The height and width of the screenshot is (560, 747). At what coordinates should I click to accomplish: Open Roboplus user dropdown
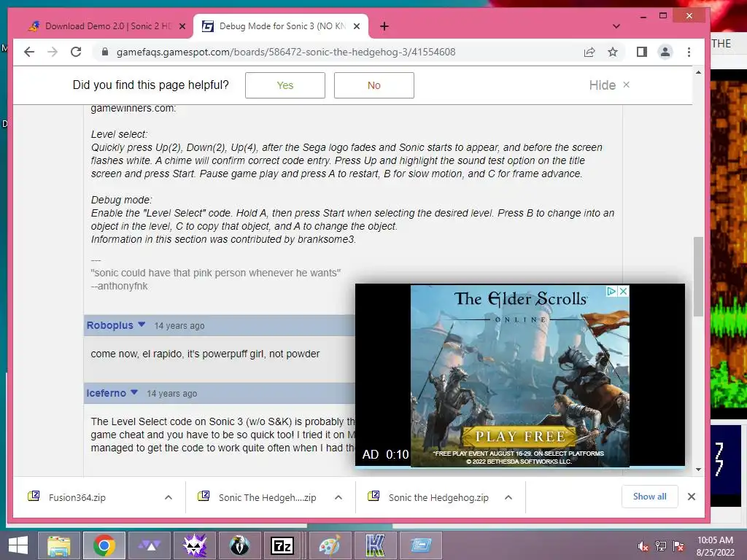[x=142, y=324]
